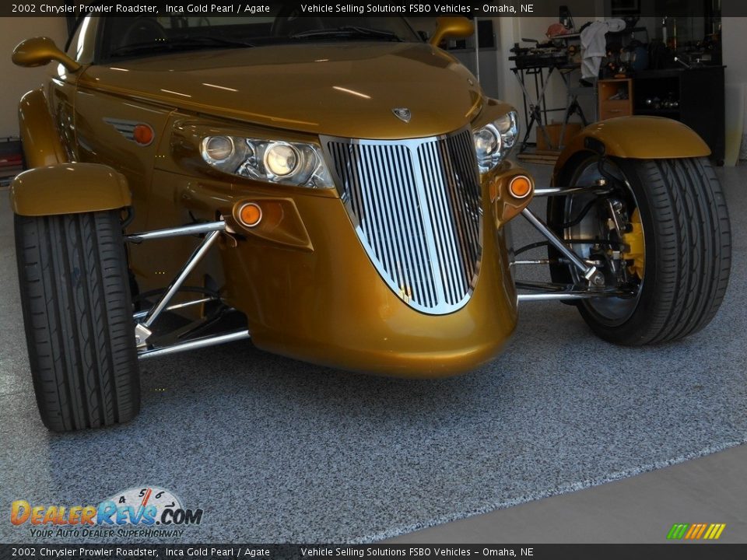Click 'Inca Gold Pearl / Agate' in footer caption
Viewport: 747px width, 560px height.
pyautogui.click(x=217, y=552)
